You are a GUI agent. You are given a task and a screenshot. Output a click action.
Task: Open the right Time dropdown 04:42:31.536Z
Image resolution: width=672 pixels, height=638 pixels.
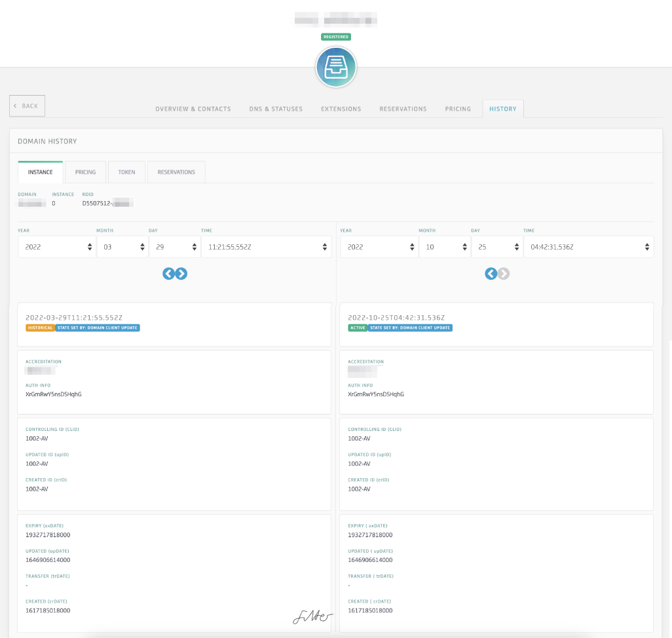(589, 247)
